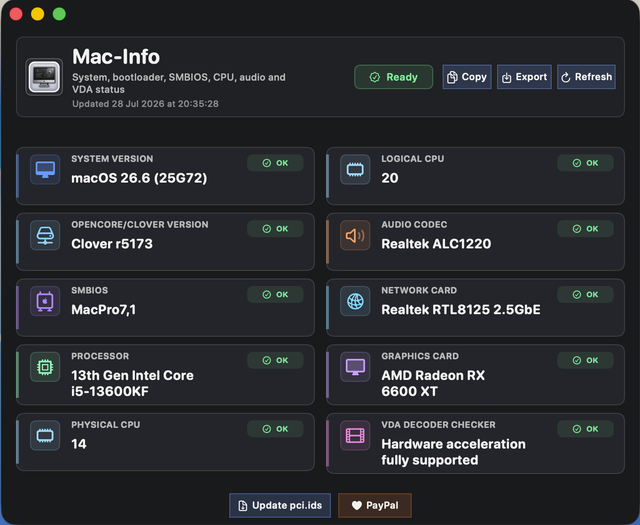
Task: Click the SYSTEM VERSION label
Action: coord(112,159)
